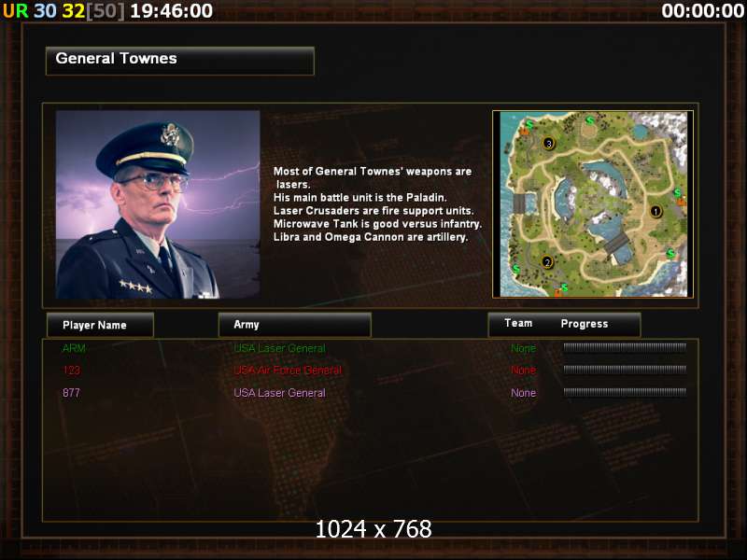Select the Player Name column header
This screenshot has width=747, height=560.
coord(100,325)
